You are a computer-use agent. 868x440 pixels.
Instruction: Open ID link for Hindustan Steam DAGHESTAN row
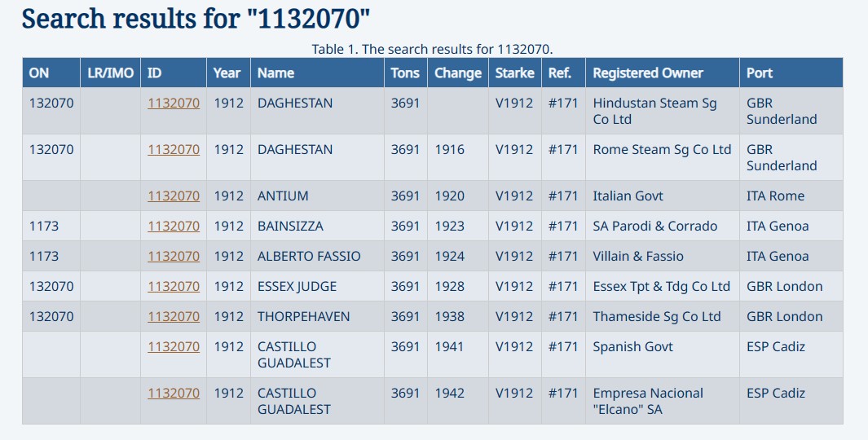173,103
